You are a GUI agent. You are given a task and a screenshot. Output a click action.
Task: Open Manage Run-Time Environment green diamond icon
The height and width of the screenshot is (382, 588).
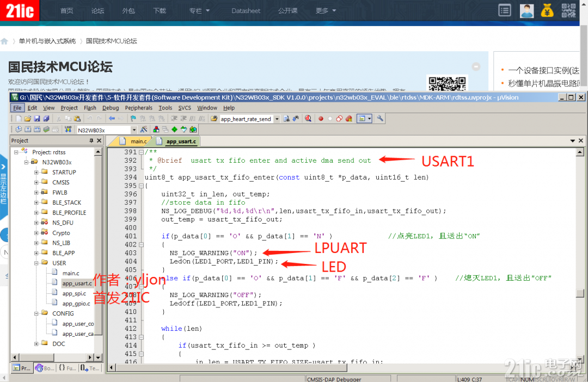tap(174, 130)
